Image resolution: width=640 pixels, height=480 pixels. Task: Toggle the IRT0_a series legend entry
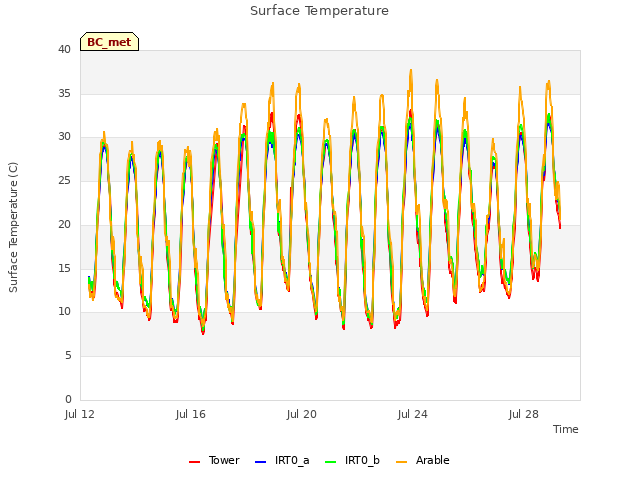282,461
